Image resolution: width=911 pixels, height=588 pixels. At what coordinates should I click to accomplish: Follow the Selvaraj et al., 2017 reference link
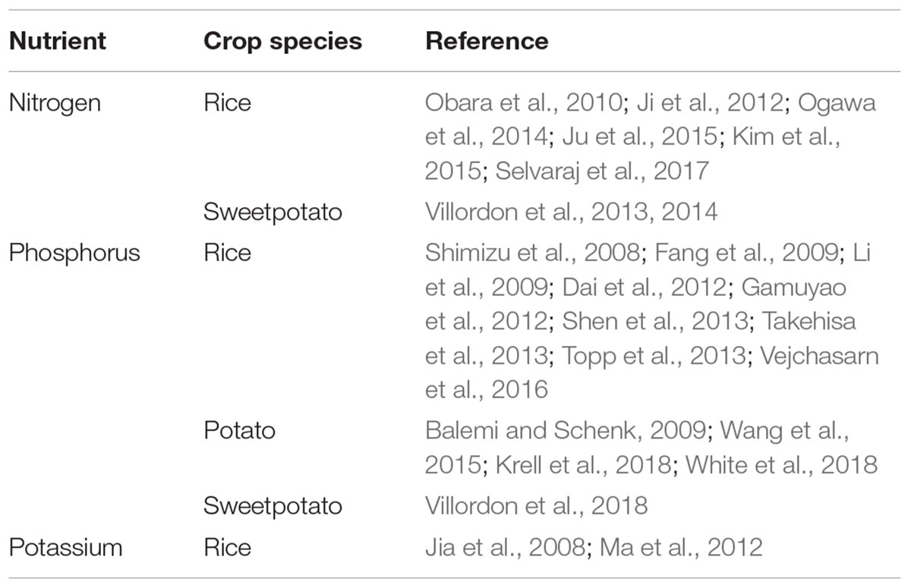[602, 170]
